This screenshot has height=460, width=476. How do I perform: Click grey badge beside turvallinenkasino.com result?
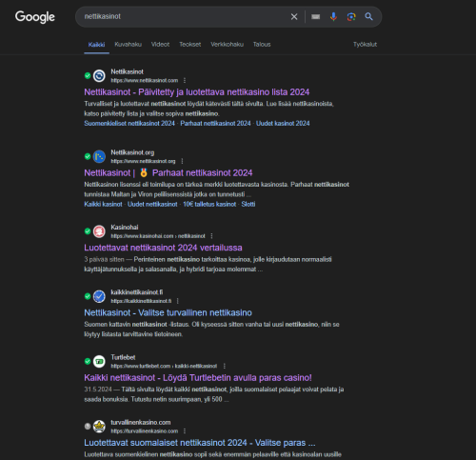[88, 426]
